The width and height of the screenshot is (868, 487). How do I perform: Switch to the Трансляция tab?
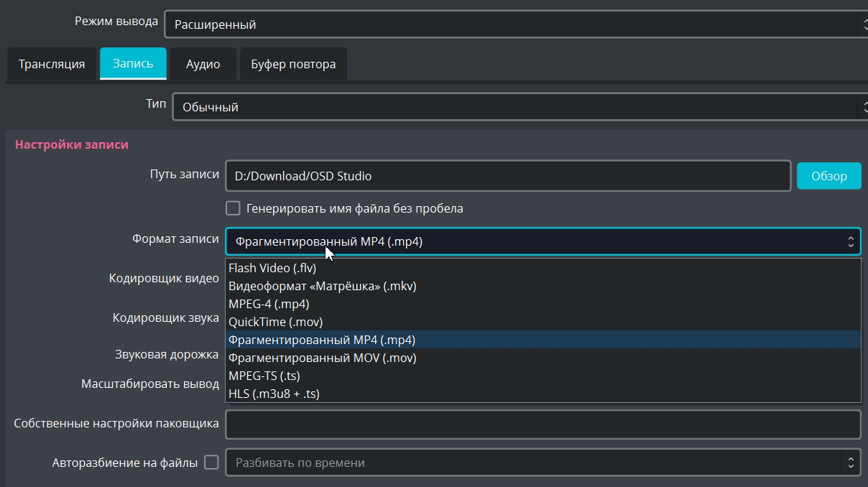[52, 64]
